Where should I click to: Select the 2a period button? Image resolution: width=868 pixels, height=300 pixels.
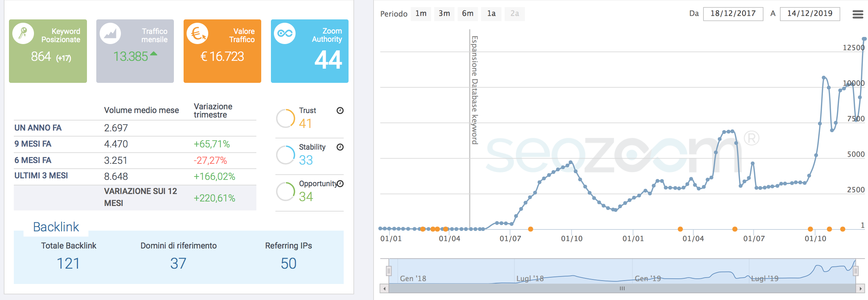tap(515, 14)
